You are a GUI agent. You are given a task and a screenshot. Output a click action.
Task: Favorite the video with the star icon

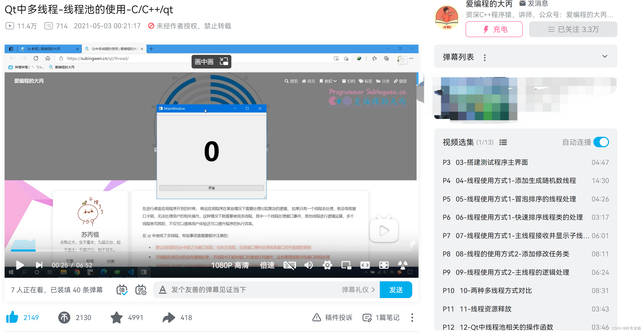click(116, 317)
